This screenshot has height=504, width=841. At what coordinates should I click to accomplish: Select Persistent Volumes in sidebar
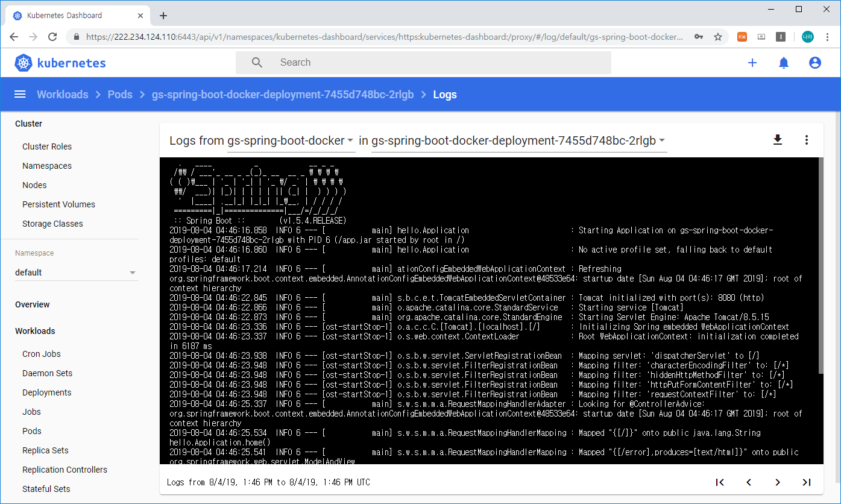(x=58, y=204)
